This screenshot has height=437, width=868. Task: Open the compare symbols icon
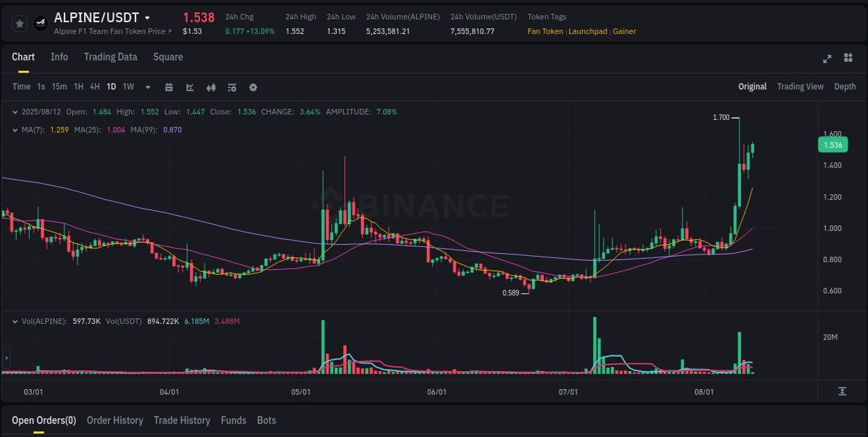[210, 87]
